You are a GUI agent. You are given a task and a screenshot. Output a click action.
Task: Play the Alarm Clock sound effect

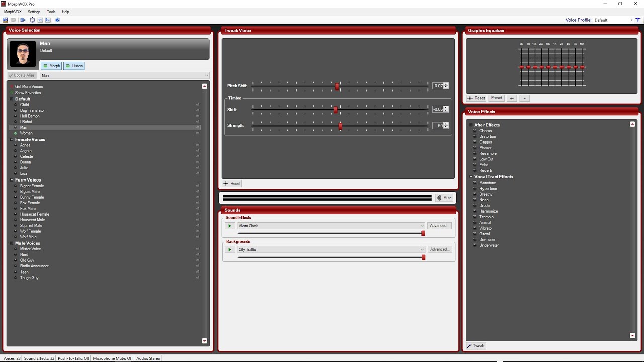point(230,226)
